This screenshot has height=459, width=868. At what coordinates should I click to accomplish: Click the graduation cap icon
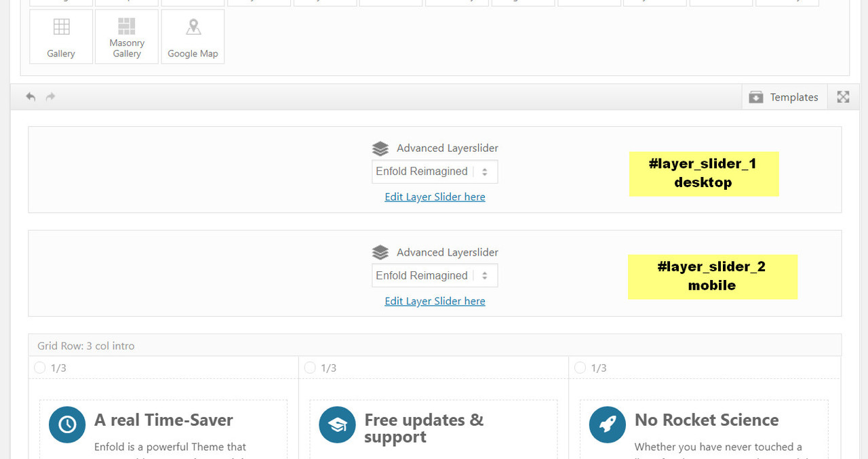click(x=337, y=424)
